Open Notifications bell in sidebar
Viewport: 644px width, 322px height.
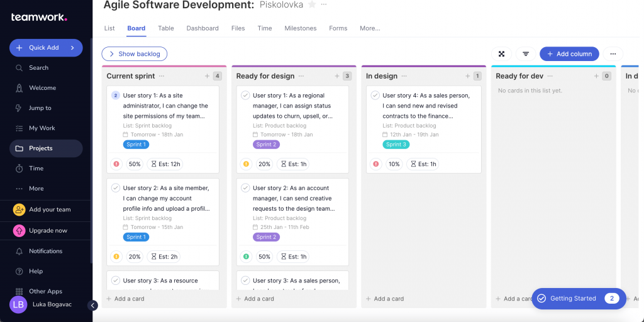[45, 251]
